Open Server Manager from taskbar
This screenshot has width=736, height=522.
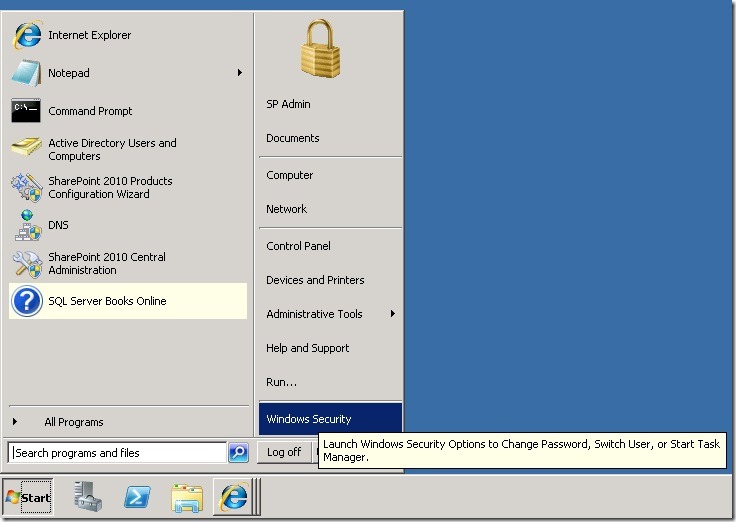(x=88, y=497)
